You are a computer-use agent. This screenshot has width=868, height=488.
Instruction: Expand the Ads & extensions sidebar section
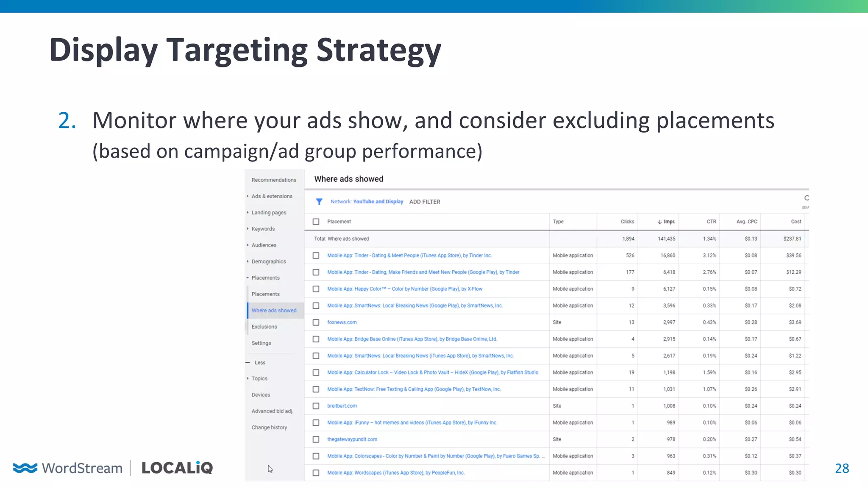tap(248, 196)
